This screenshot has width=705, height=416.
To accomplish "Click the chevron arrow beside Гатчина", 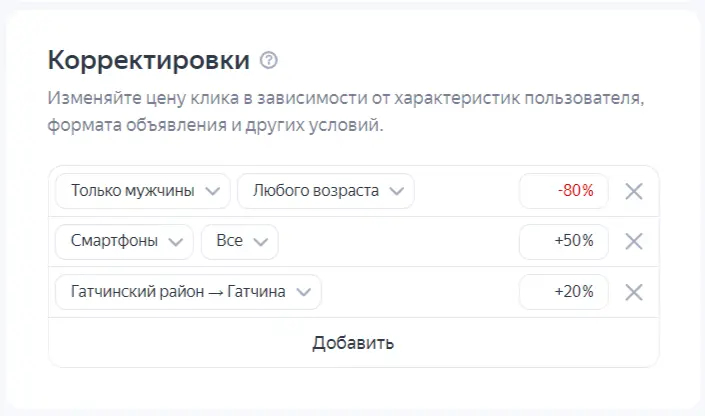I will tap(303, 292).
